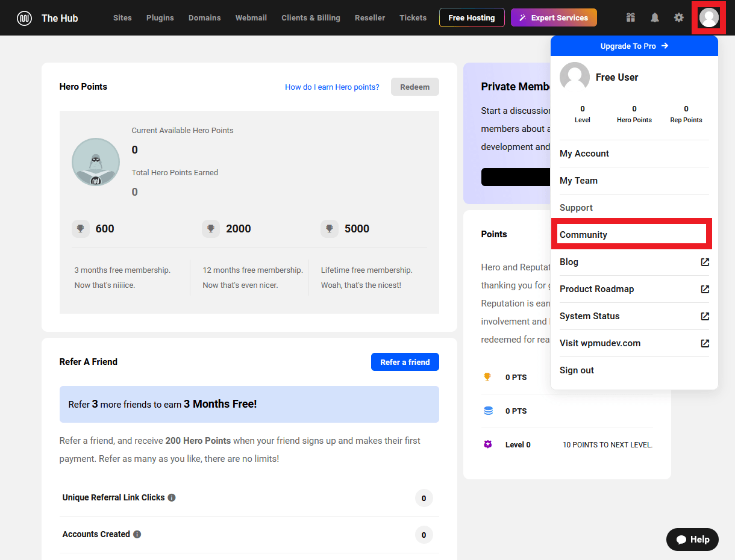Viewport: 735px width, 560px height.
Task: Open the settings gear icon
Action: tap(679, 17)
